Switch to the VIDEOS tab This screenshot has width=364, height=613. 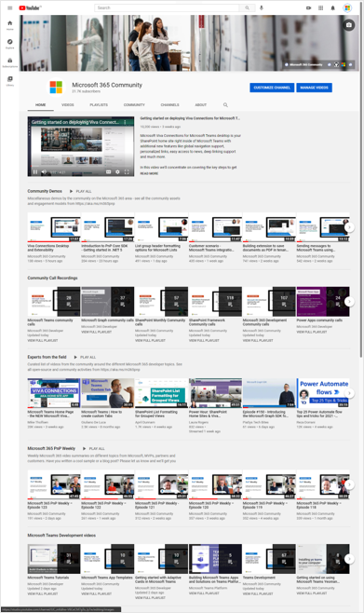click(x=68, y=104)
